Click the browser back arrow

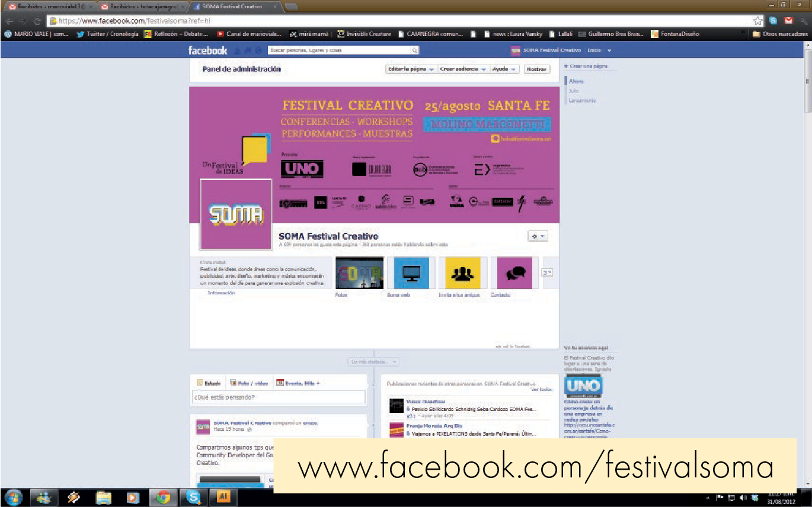click(x=9, y=21)
